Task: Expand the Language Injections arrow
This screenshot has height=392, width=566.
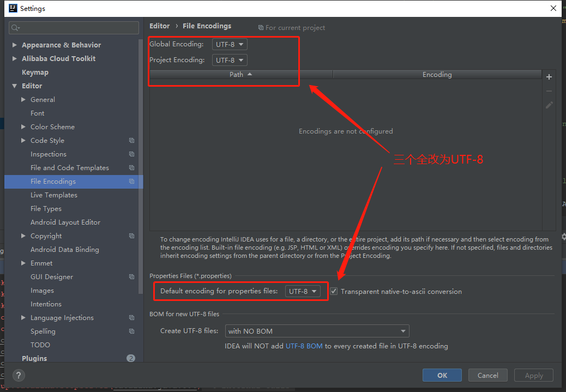Action: 23,318
